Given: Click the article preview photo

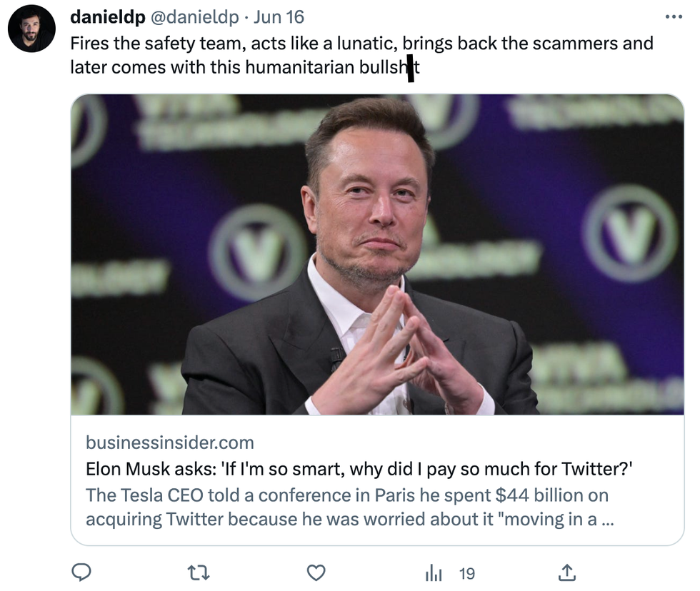Looking at the screenshot, I should pos(377,254).
